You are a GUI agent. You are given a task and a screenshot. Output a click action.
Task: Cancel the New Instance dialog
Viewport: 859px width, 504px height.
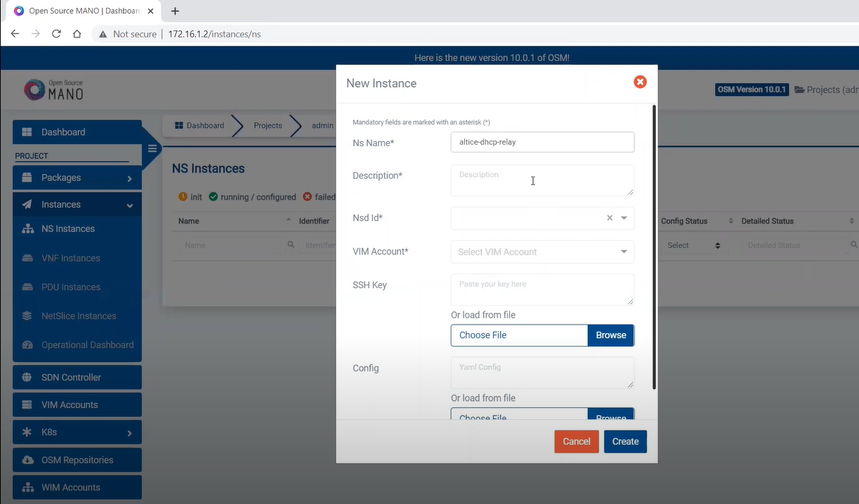[x=576, y=441]
